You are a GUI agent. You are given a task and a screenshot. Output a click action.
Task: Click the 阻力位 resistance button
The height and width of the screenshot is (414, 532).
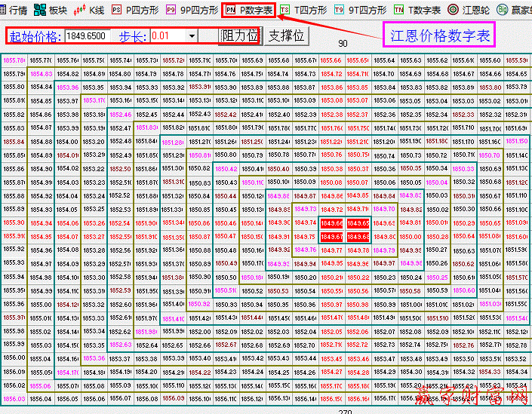(x=241, y=35)
